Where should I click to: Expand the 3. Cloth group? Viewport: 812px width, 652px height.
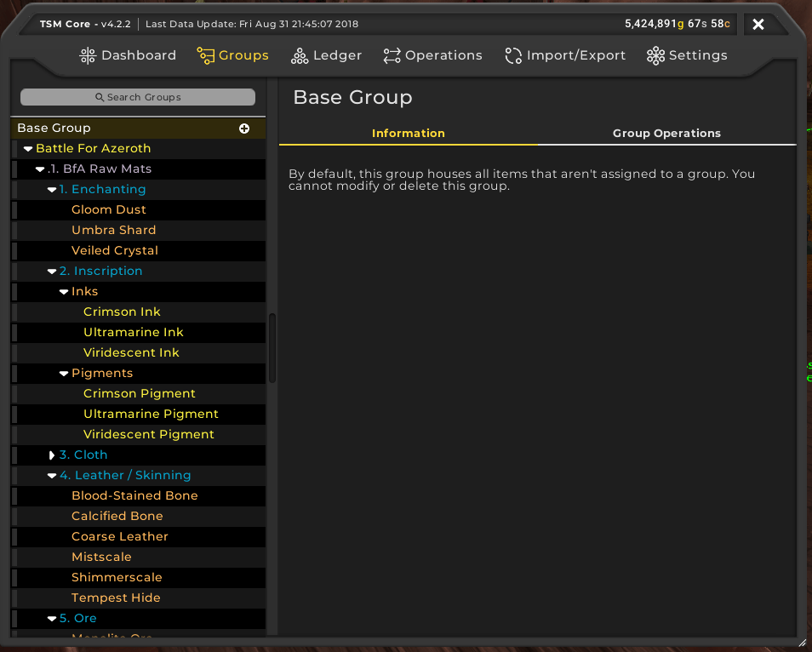(52, 455)
